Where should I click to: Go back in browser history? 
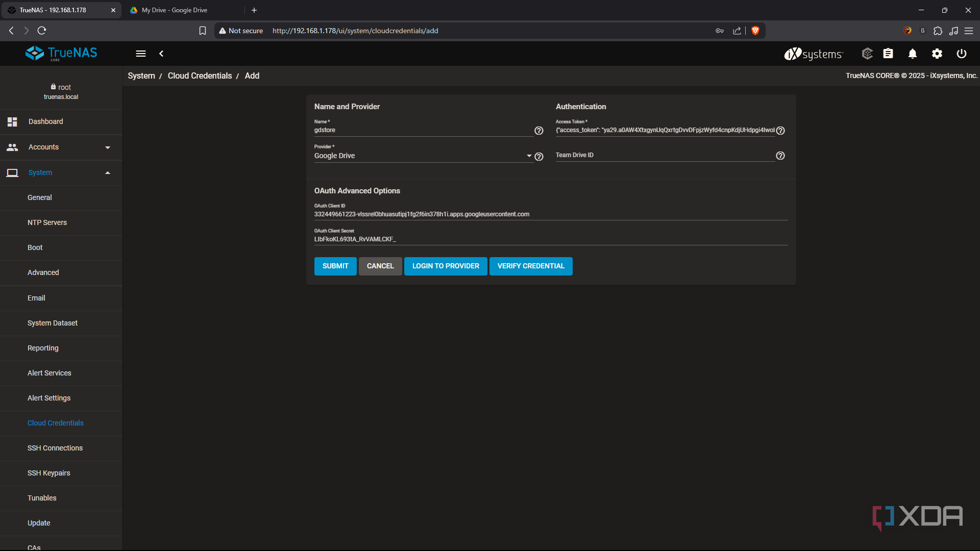coord(11,31)
